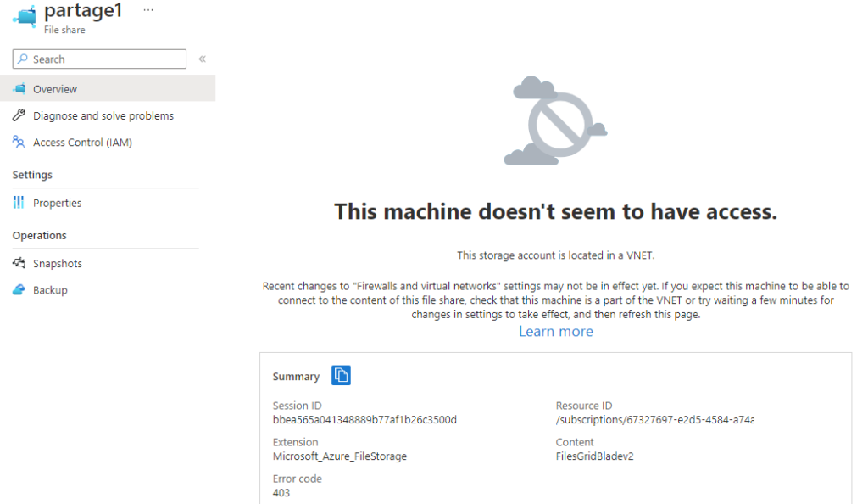The height and width of the screenshot is (504, 868).
Task: Copy the summary with the copy icon
Action: (341, 376)
